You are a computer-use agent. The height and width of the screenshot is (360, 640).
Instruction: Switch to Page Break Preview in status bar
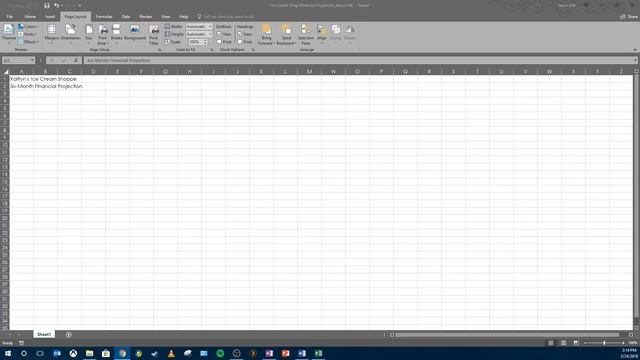point(576,343)
